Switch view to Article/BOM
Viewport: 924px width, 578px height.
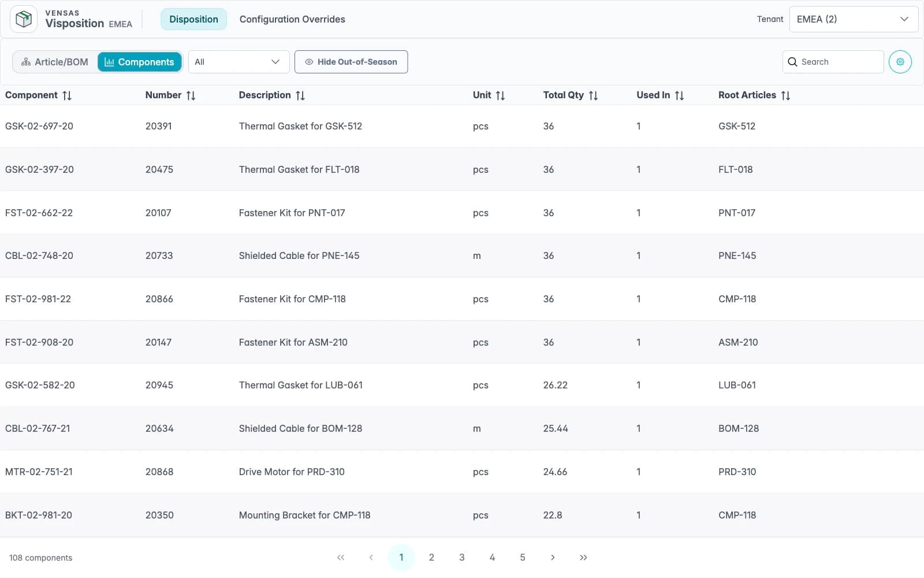pyautogui.click(x=55, y=62)
